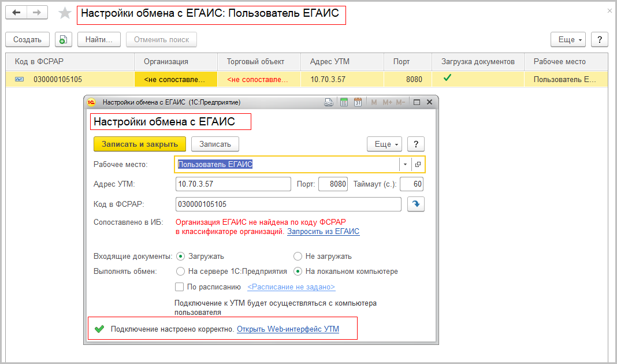Go back with the left arrow button
This screenshot has height=364, width=617.
pos(16,13)
